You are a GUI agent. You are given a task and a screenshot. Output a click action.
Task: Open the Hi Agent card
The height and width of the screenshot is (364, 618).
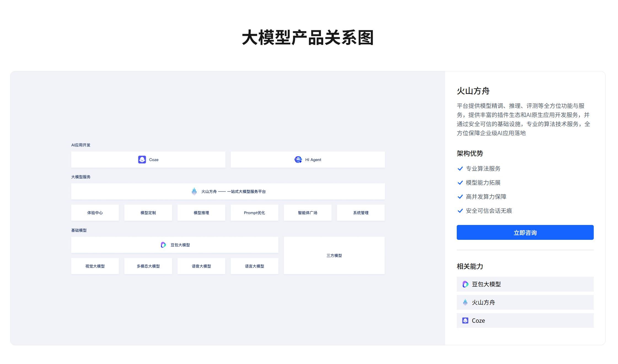point(308,160)
